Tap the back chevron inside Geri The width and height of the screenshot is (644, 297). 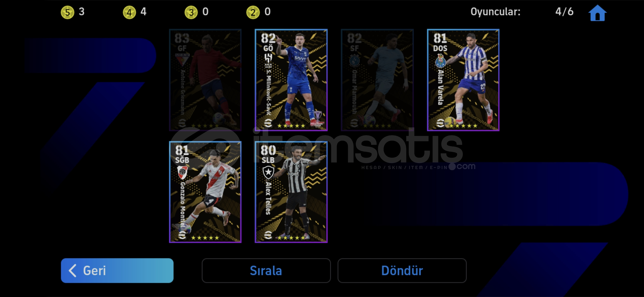tap(72, 271)
